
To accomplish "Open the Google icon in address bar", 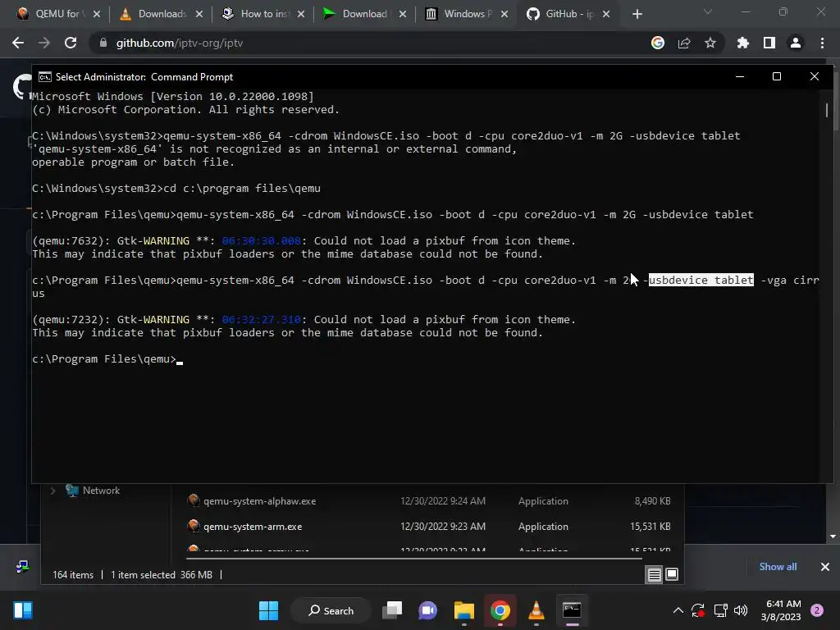I will (x=658, y=43).
